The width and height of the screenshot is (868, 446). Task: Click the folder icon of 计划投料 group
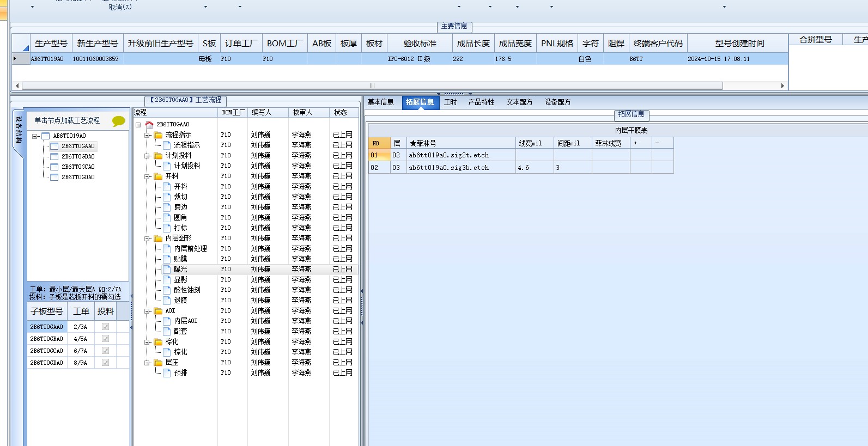[x=158, y=155]
